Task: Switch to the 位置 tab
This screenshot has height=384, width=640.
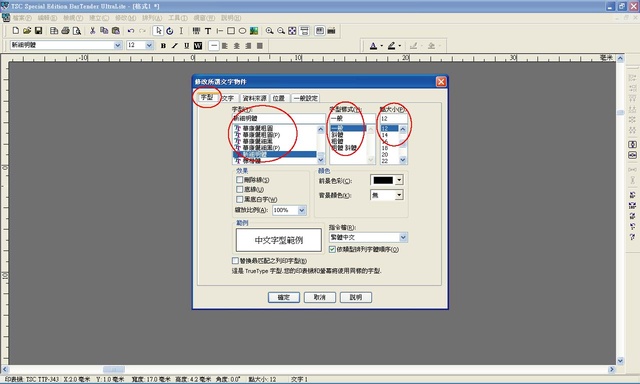Action: [279, 98]
